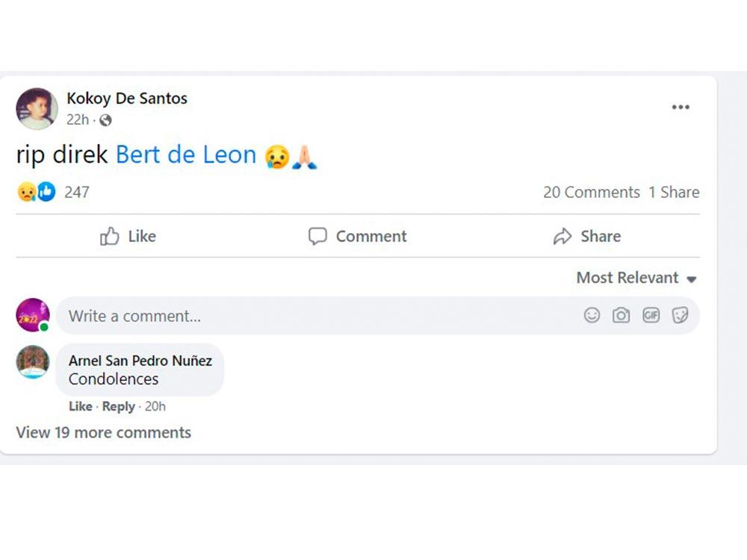This screenshot has height=560, width=747.
Task: Expand the Most Relevant sort dropdown
Action: click(636, 278)
